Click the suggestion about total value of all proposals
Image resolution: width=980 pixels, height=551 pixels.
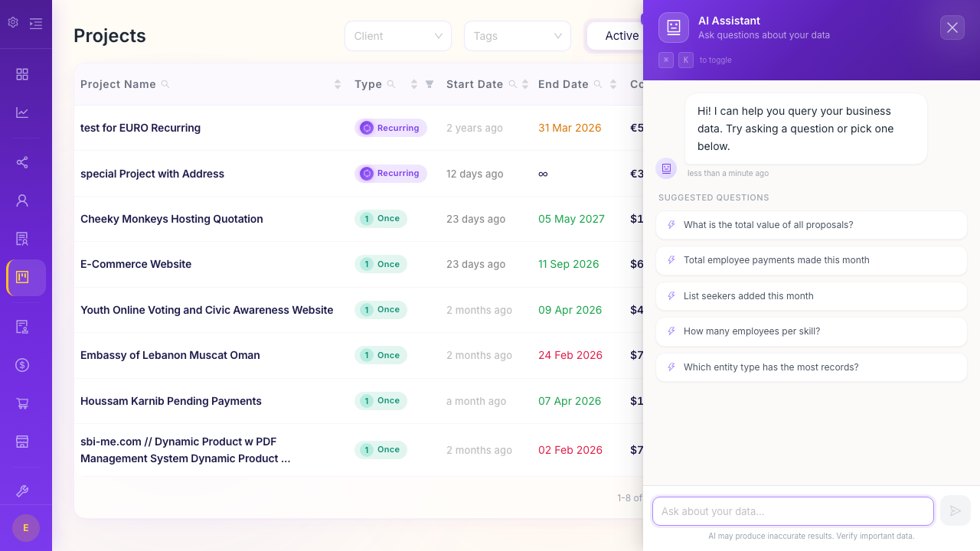point(811,224)
